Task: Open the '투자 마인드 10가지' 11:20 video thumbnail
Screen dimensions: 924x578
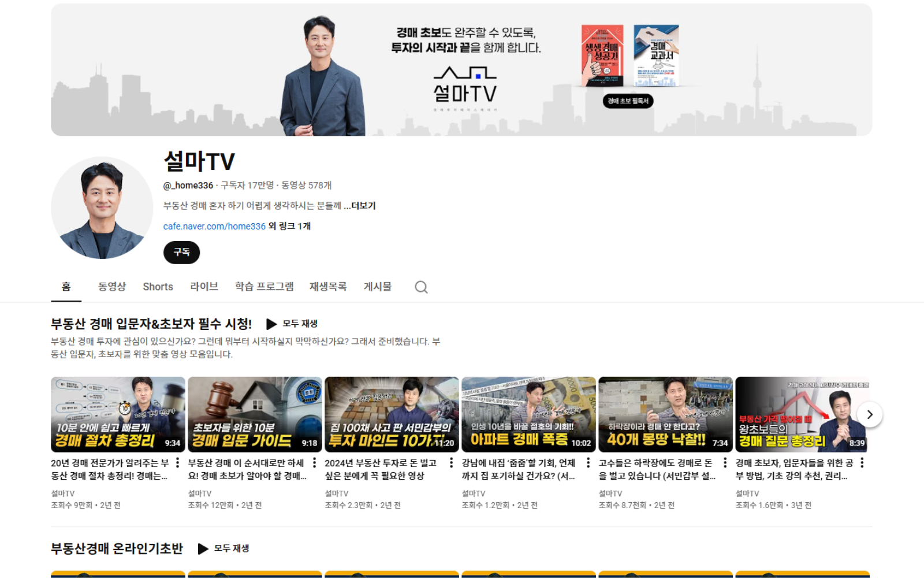Action: click(x=392, y=414)
